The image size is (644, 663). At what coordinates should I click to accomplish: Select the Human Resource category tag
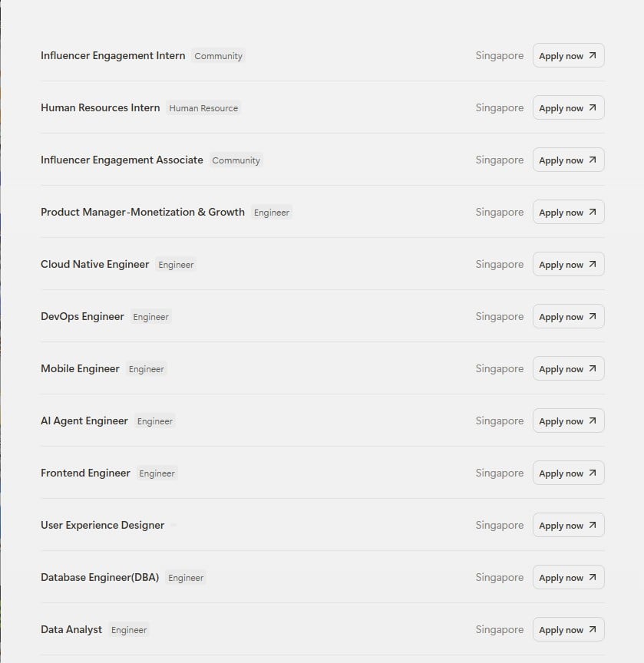(x=203, y=108)
